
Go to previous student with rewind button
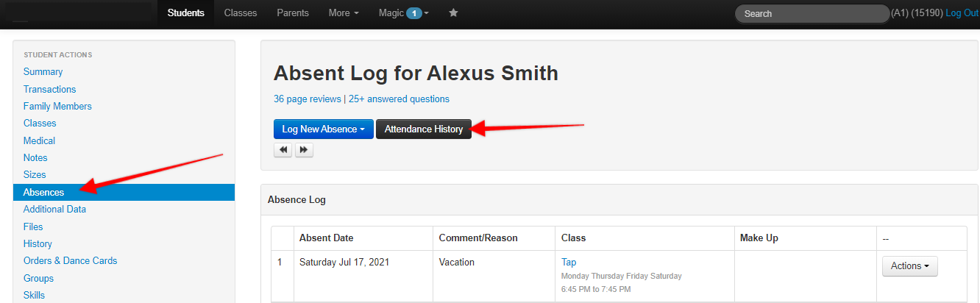(x=283, y=150)
